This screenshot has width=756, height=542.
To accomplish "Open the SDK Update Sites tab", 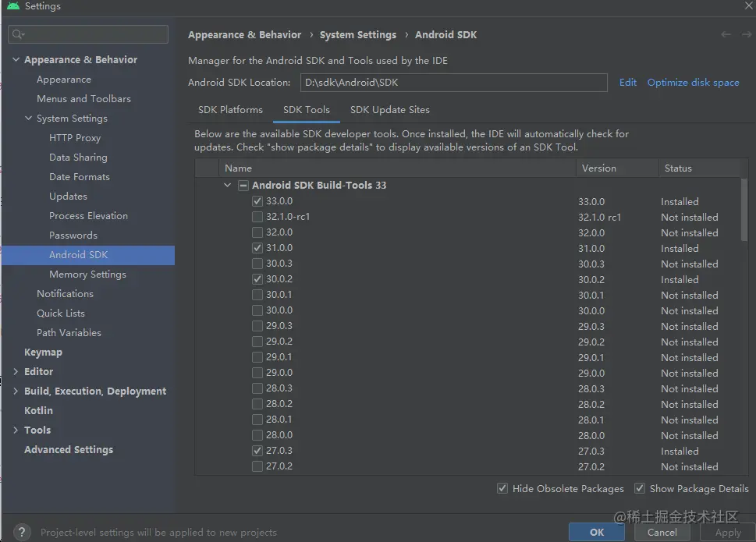I will click(389, 110).
